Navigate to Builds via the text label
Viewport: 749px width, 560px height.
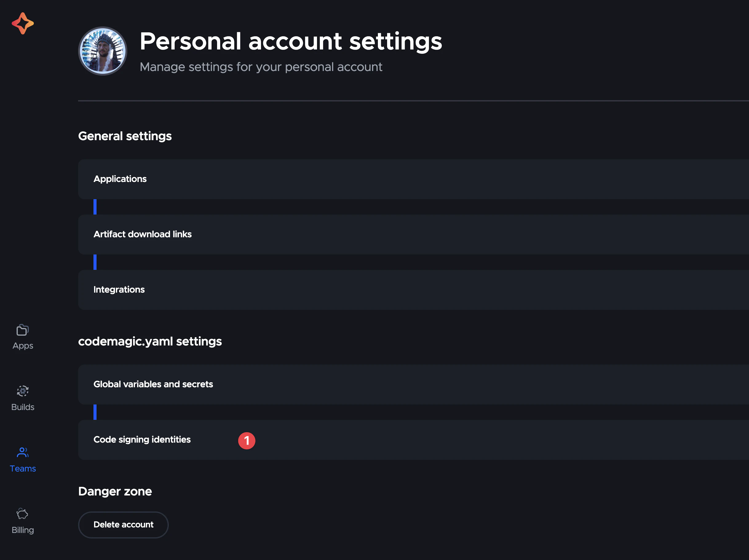coord(23,407)
